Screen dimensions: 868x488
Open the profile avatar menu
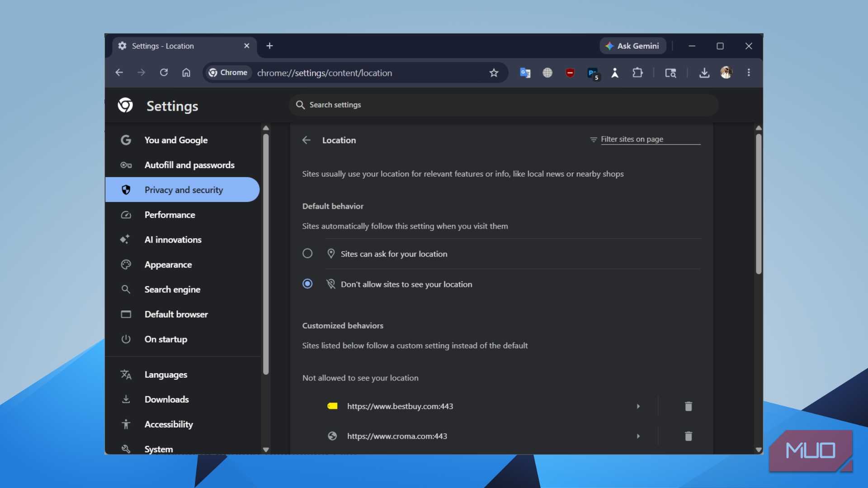click(x=726, y=73)
